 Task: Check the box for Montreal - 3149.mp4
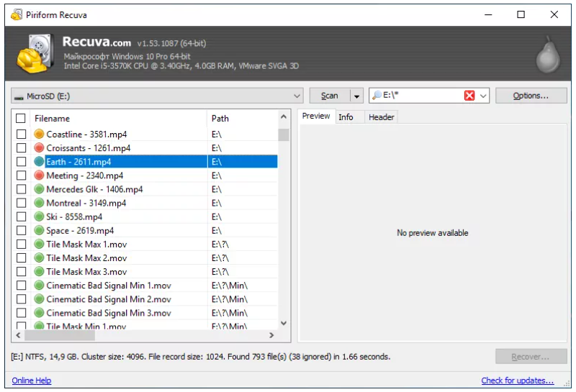coord(22,203)
